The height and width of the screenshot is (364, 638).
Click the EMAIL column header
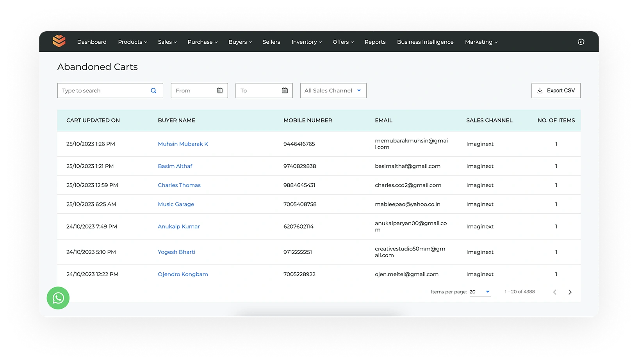[x=383, y=121]
